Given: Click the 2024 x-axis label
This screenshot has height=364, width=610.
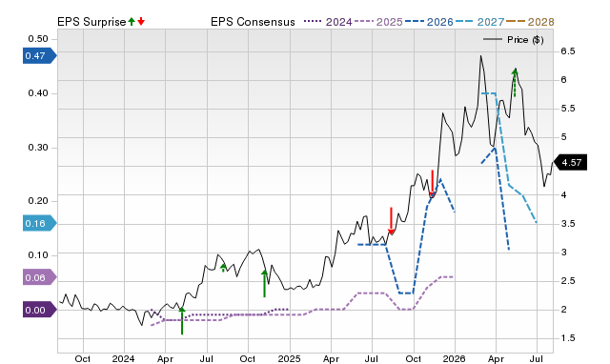Looking at the screenshot, I should pyautogui.click(x=123, y=358).
